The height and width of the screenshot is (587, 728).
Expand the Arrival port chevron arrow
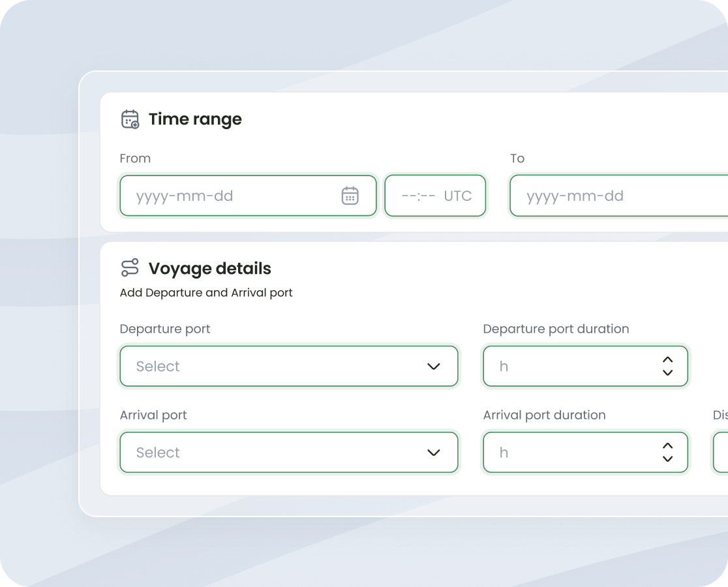point(434,453)
